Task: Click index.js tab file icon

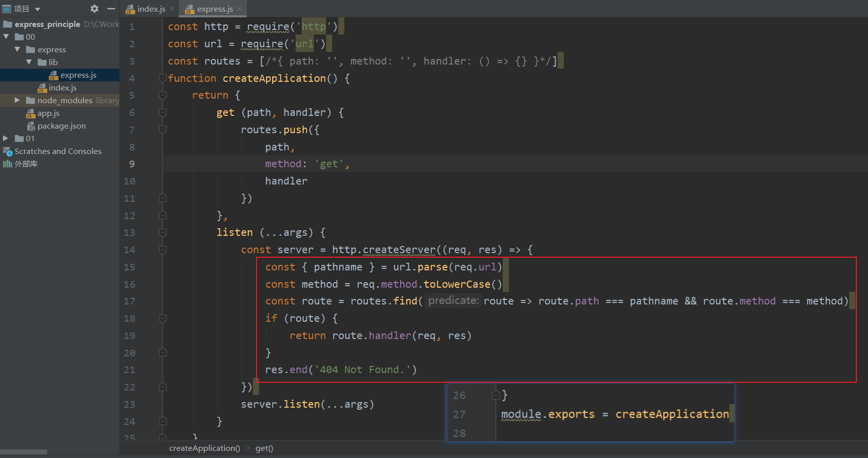Action: [130, 9]
